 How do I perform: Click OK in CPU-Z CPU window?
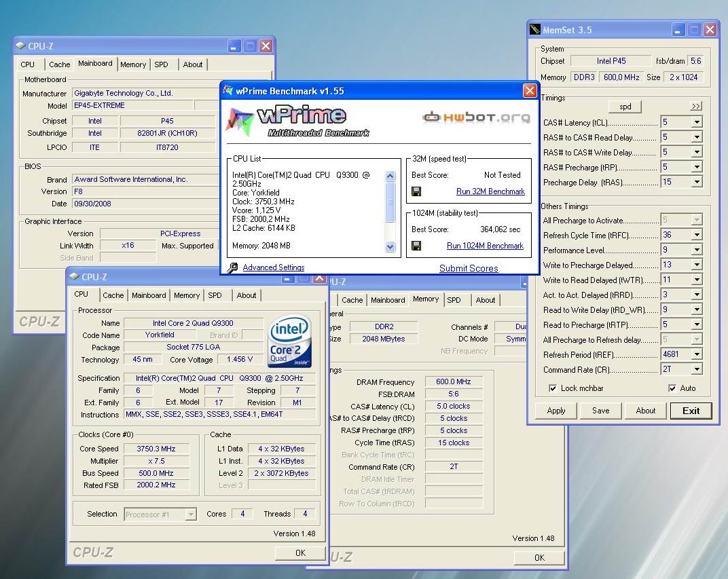click(x=300, y=553)
